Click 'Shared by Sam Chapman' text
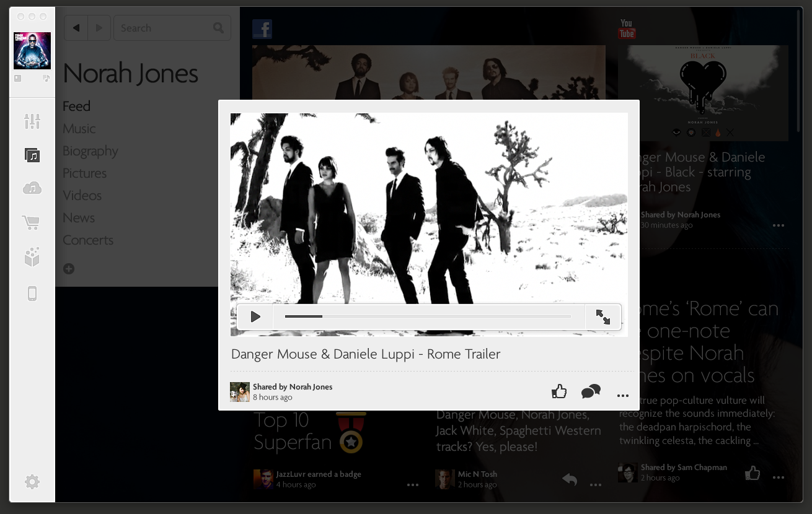The height and width of the screenshot is (514, 812). coord(684,468)
